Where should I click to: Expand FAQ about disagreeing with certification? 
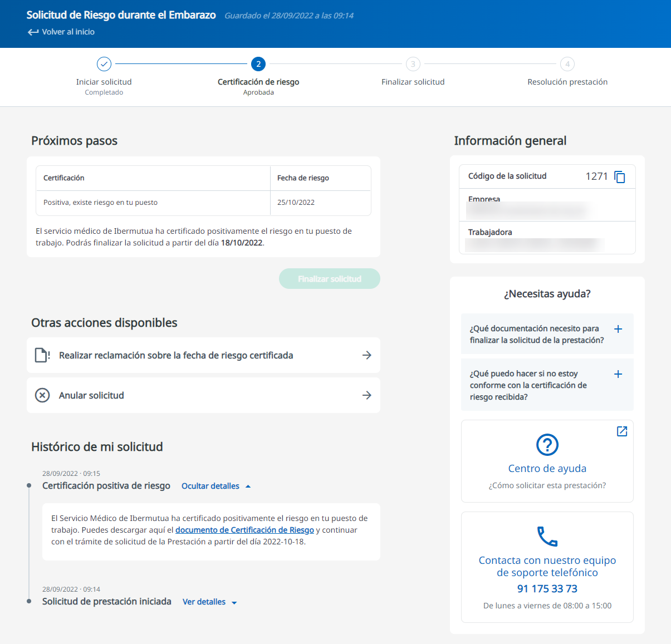(x=618, y=374)
